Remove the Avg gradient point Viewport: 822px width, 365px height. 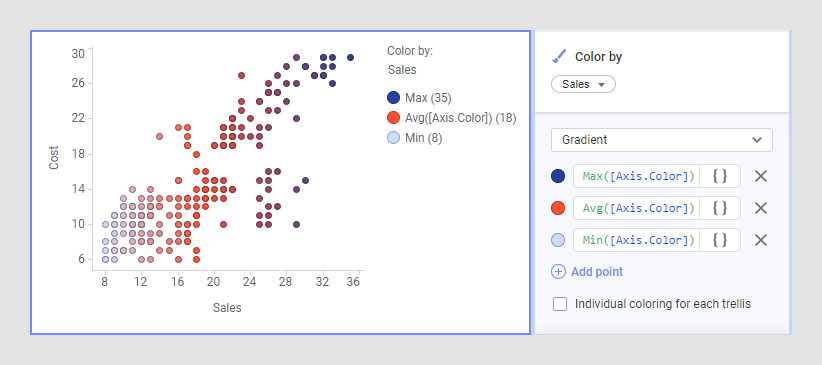(761, 208)
